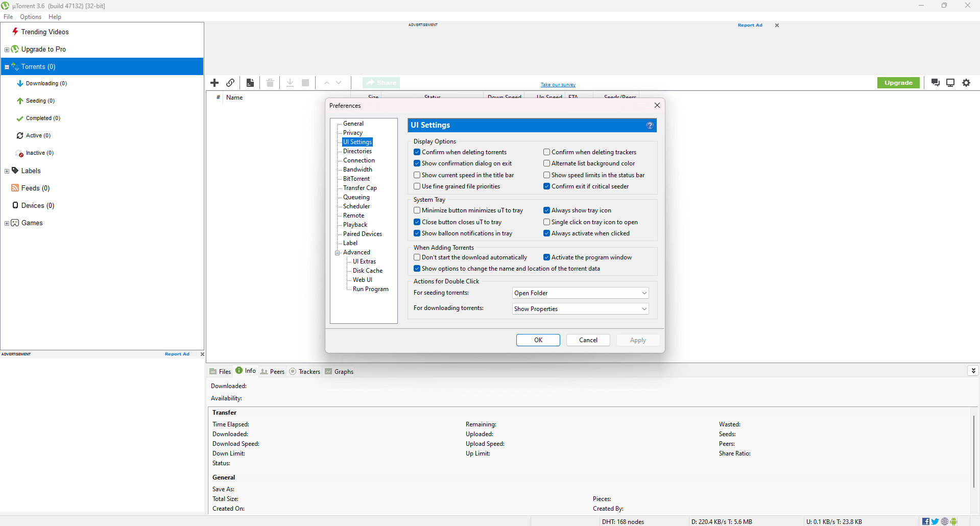Screen dimensions: 980x526
Task: Click the Completed checkmark icon in sidebar
Action: click(20, 118)
